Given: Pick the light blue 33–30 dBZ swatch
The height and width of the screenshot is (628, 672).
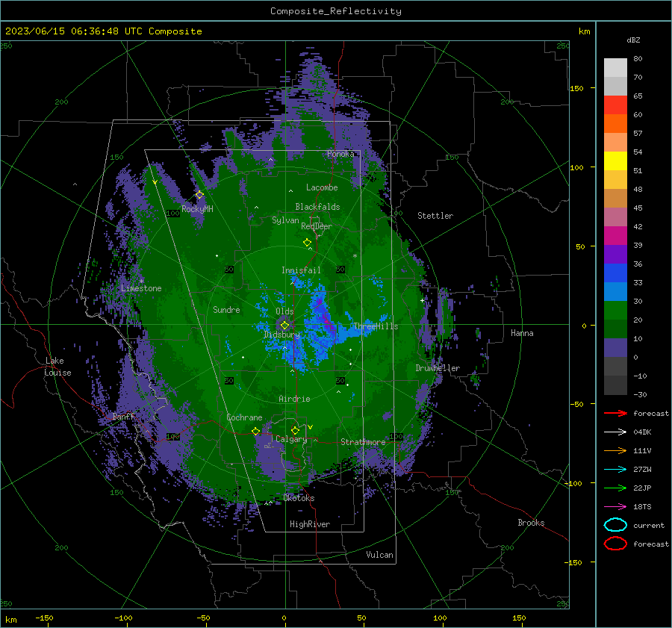Looking at the screenshot, I should point(615,292).
